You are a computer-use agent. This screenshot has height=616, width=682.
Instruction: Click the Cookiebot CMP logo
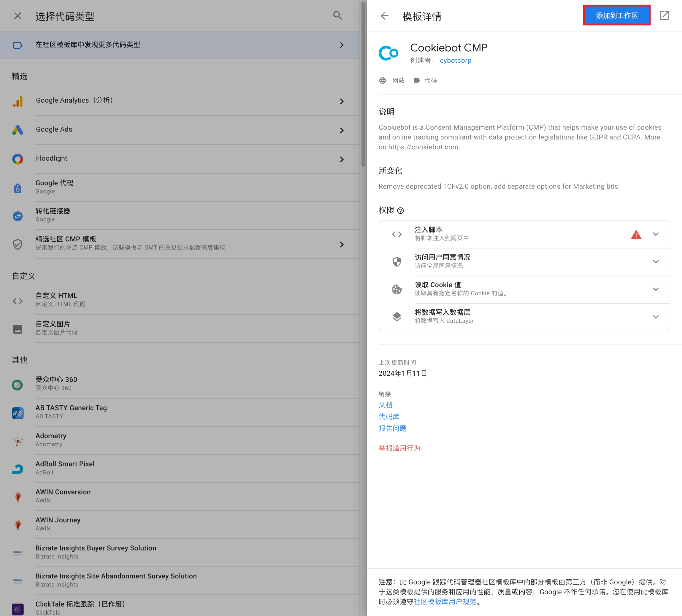pyautogui.click(x=388, y=53)
